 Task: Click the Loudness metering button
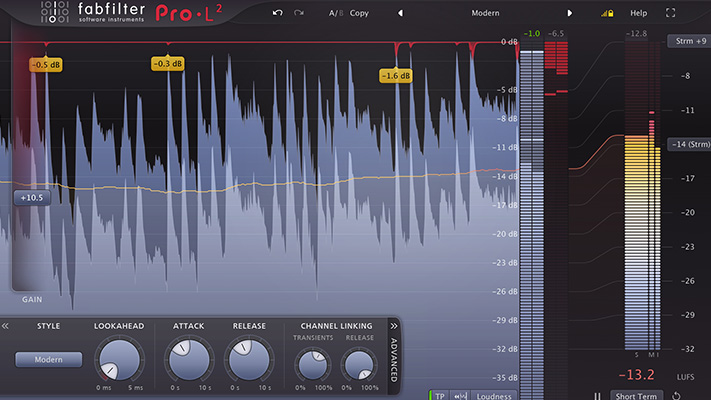[x=494, y=395]
